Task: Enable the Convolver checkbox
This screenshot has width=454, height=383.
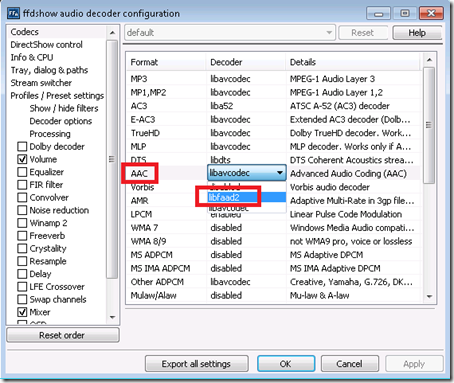Action: (22, 197)
